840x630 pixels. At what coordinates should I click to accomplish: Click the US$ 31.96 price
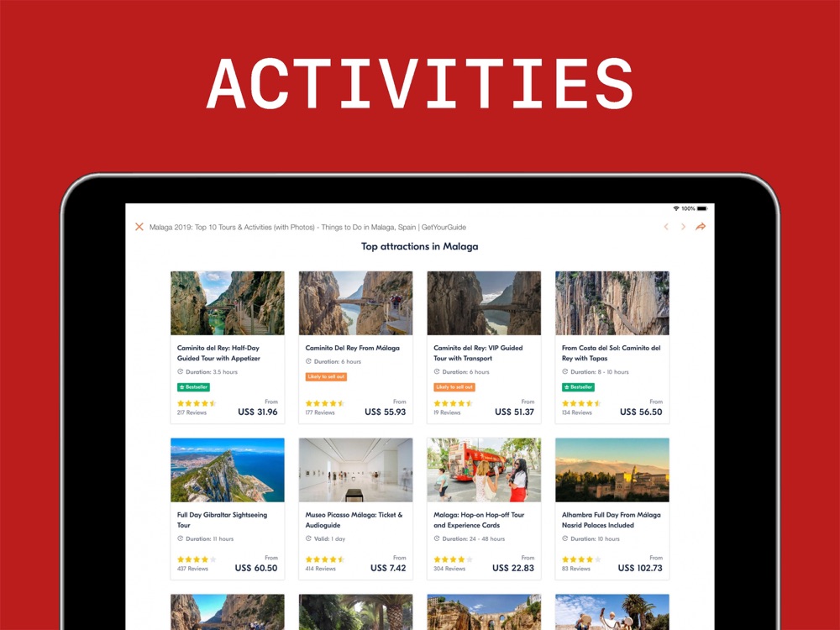(258, 412)
